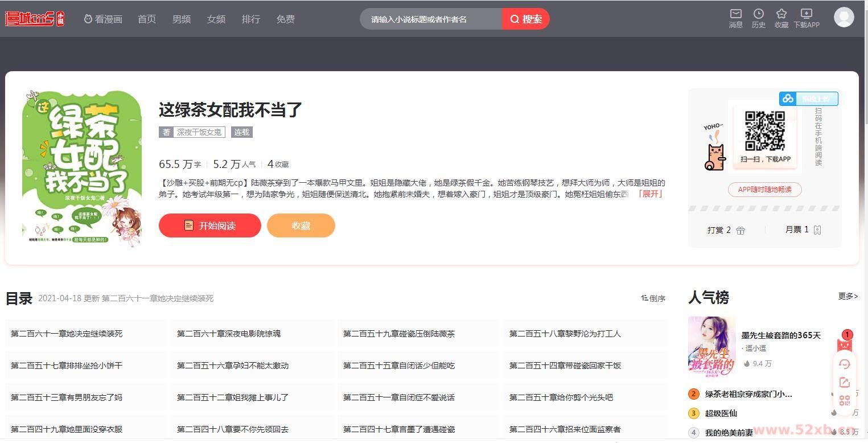Click the 月票 ticket icon
Screen dimensions: 868x443
point(817,230)
